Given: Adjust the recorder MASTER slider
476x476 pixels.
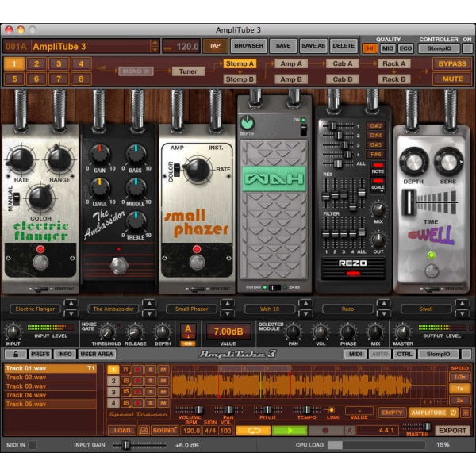Looking at the screenshot, I should click(x=416, y=426).
